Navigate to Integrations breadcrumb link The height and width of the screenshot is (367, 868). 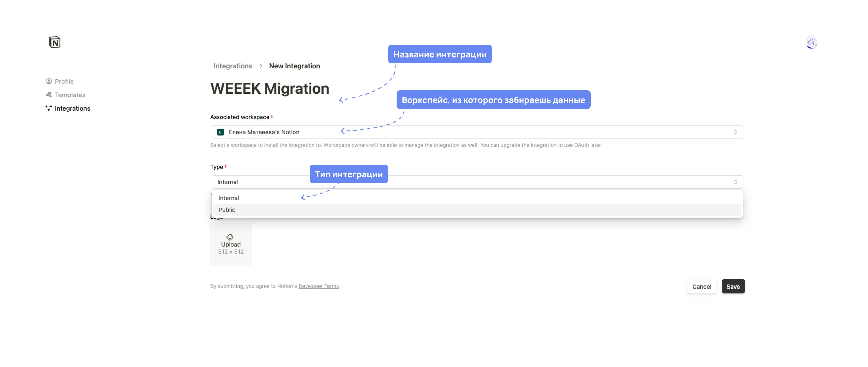(x=233, y=66)
